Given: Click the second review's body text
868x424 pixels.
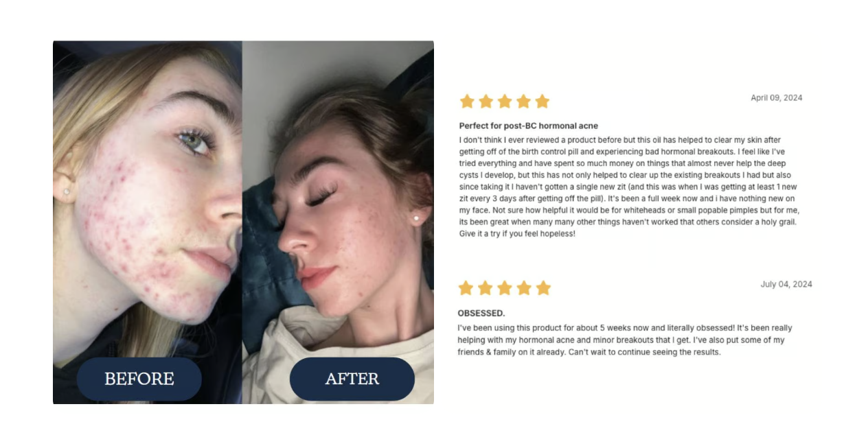Looking at the screenshot, I should click(625, 340).
